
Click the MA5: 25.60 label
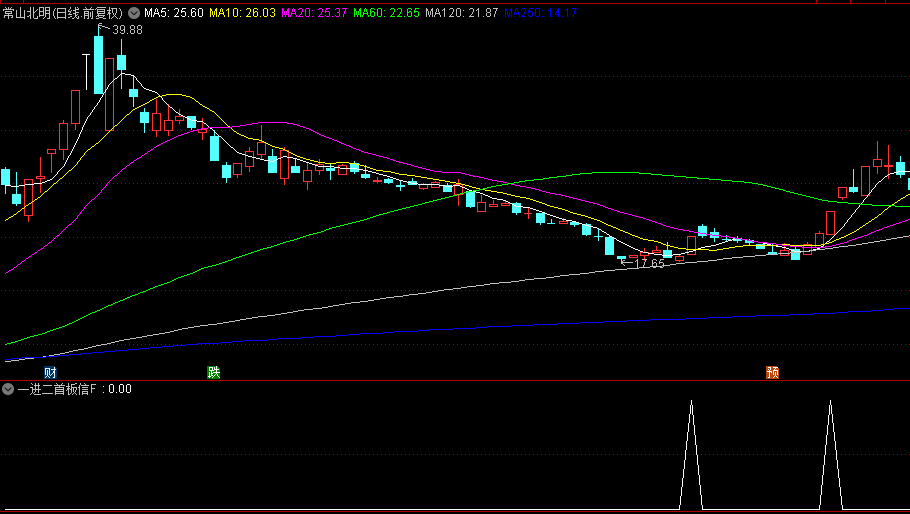click(x=174, y=13)
